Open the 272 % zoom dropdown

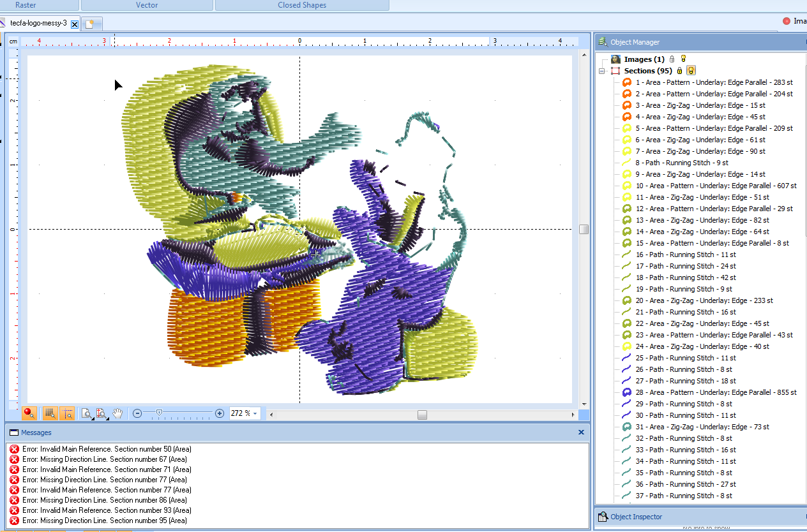click(255, 413)
